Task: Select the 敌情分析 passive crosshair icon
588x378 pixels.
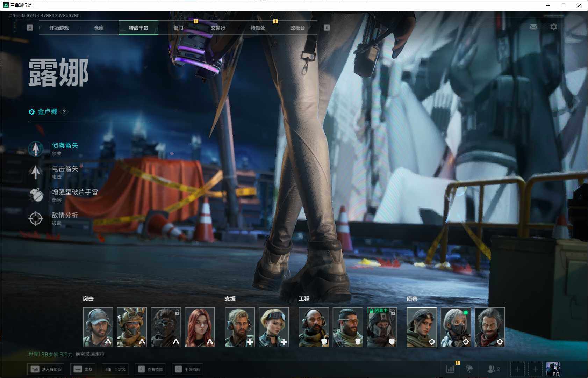Action: coord(36,218)
